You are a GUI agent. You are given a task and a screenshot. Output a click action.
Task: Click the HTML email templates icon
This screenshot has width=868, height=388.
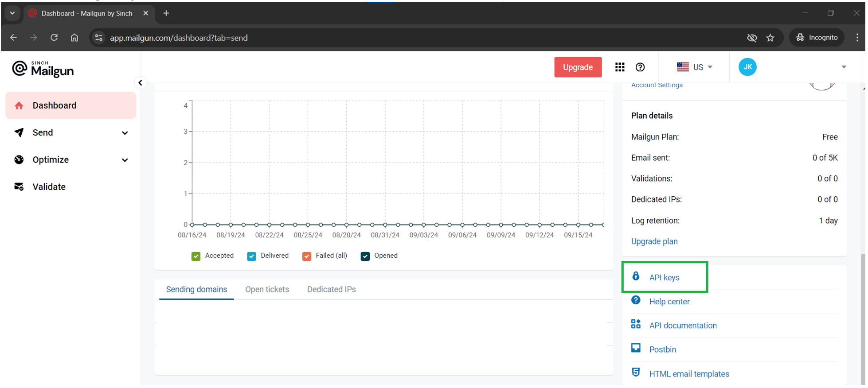click(636, 372)
